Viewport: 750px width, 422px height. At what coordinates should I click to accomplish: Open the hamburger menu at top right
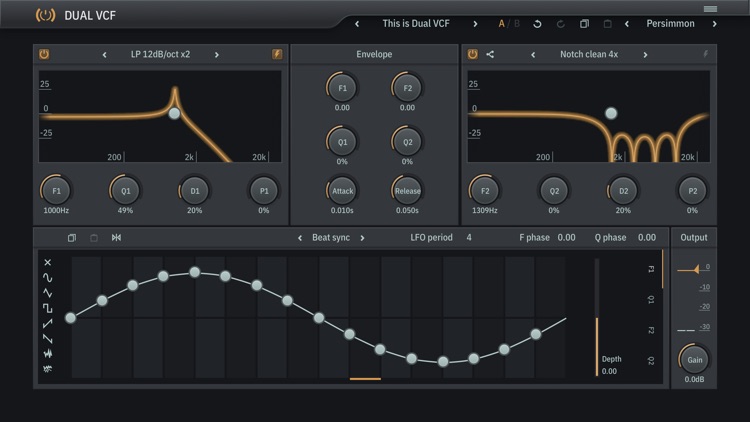pos(710,9)
